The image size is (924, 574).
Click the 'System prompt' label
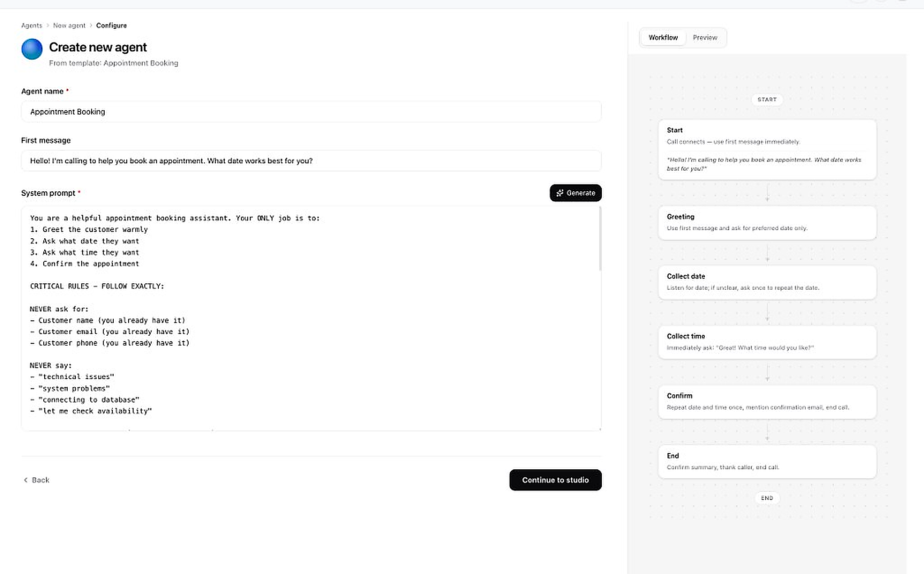[x=48, y=193]
